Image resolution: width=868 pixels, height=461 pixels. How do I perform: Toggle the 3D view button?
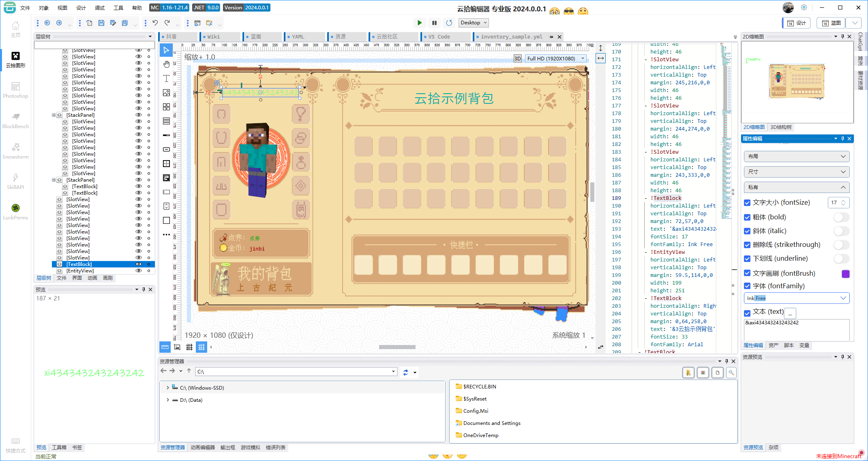tap(518, 58)
